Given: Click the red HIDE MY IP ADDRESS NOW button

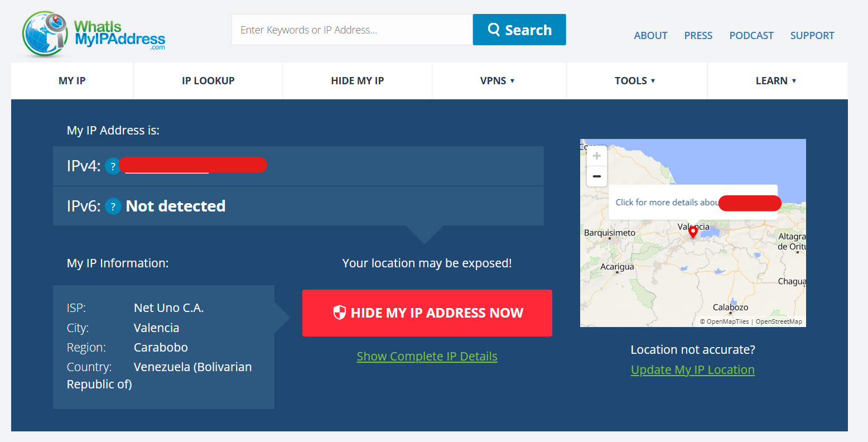Looking at the screenshot, I should (427, 313).
